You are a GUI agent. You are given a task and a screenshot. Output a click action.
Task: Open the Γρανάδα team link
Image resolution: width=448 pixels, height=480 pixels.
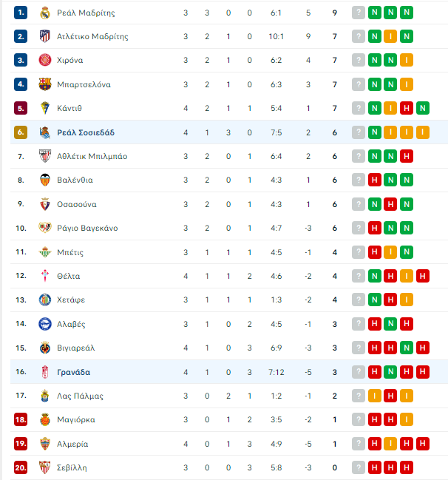click(73, 372)
